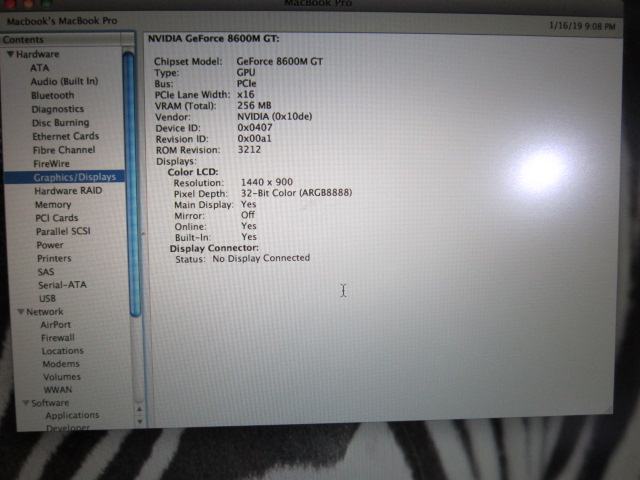Select Firewall under Network
Image resolution: width=640 pixels, height=480 pixels.
pyautogui.click(x=58, y=338)
